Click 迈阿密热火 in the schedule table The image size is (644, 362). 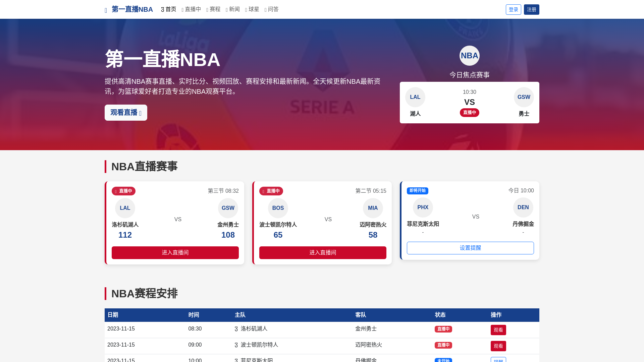369,345
